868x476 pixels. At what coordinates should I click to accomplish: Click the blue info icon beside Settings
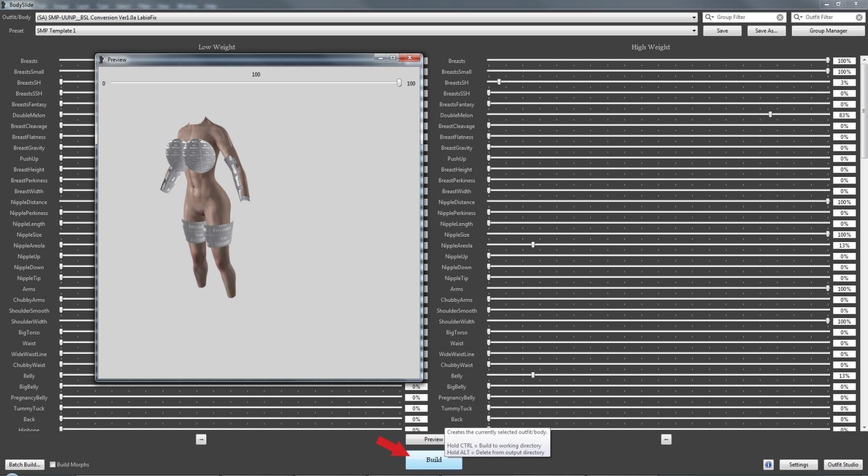[x=768, y=465]
